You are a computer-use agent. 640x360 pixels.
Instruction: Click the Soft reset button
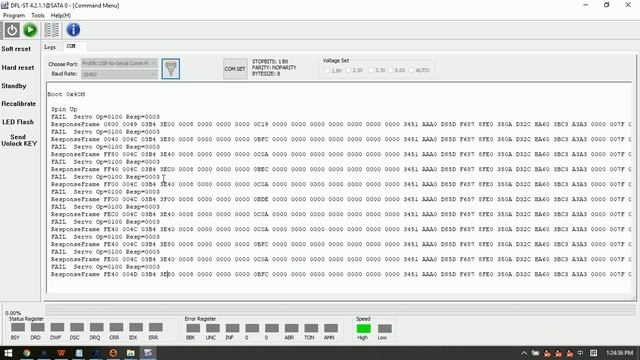pyautogui.click(x=16, y=49)
